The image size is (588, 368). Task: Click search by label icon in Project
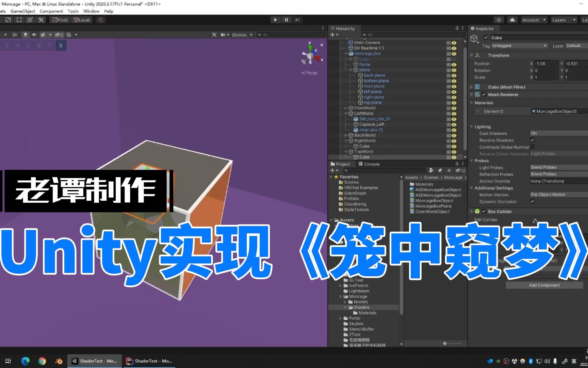(x=440, y=170)
